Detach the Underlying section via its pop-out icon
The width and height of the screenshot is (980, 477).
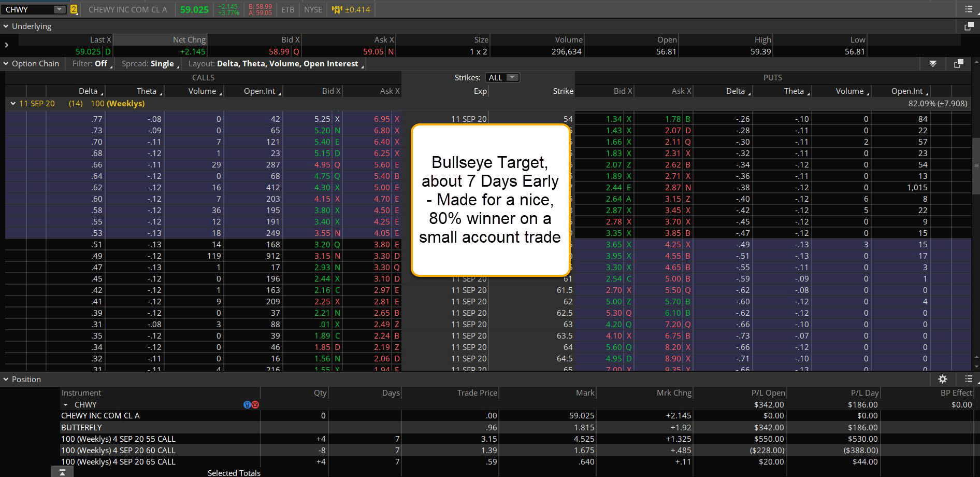pyautogui.click(x=968, y=25)
